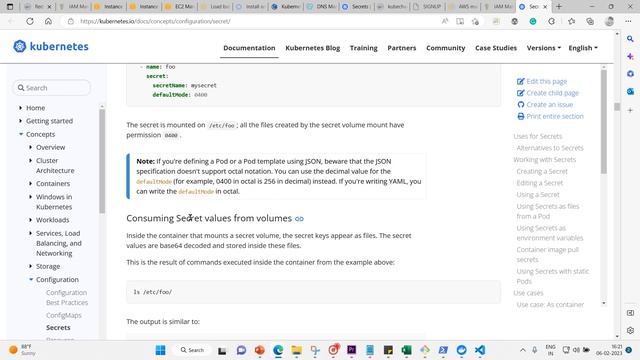Screen dimensions: 640x360
Task: Go to browser home via house icon
Action: click(48, 21)
